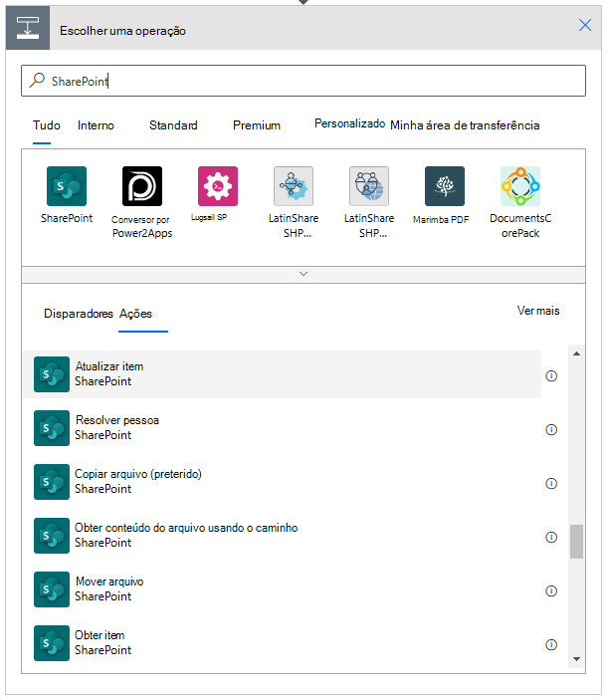Select the SharePoint connector icon
This screenshot has width=607, height=700.
point(67,186)
